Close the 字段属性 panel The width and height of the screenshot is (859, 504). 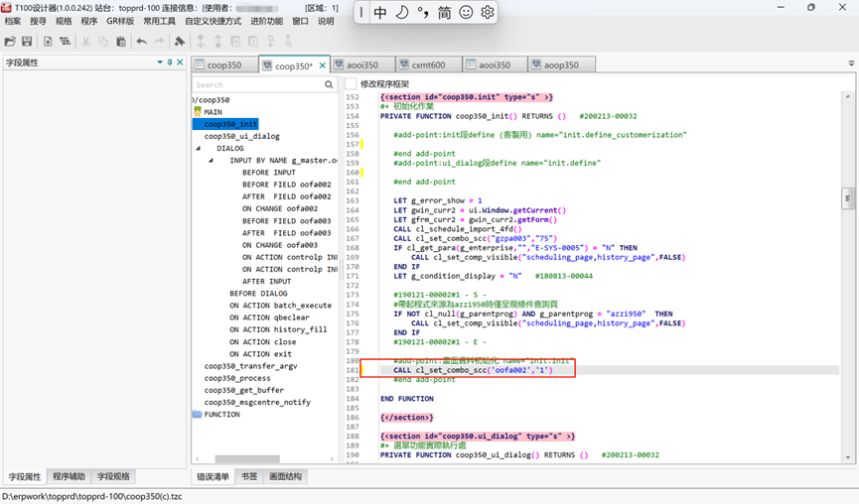point(180,63)
